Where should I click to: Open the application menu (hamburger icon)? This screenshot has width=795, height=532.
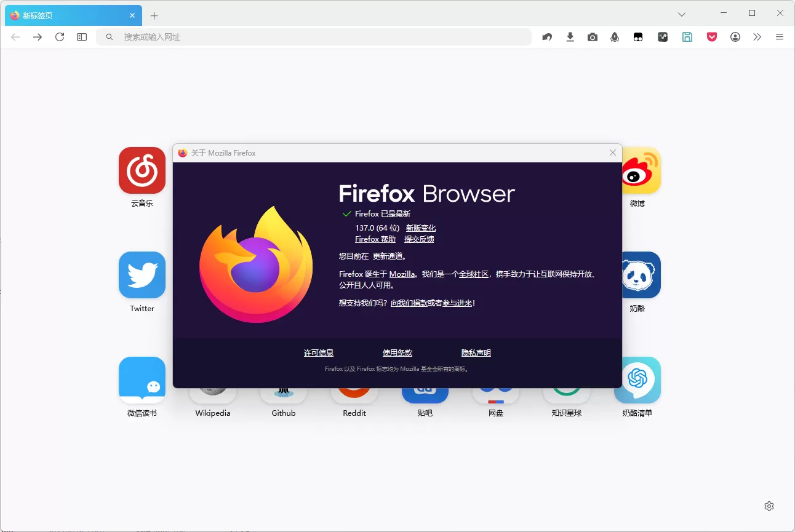point(780,37)
